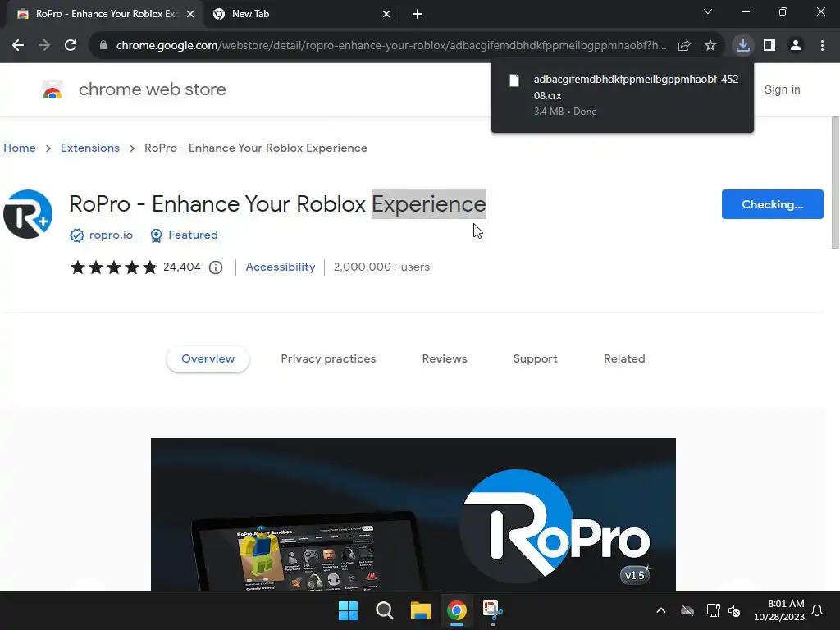The height and width of the screenshot is (630, 840).
Task: Open the ropro.io publisher link
Action: 111,235
